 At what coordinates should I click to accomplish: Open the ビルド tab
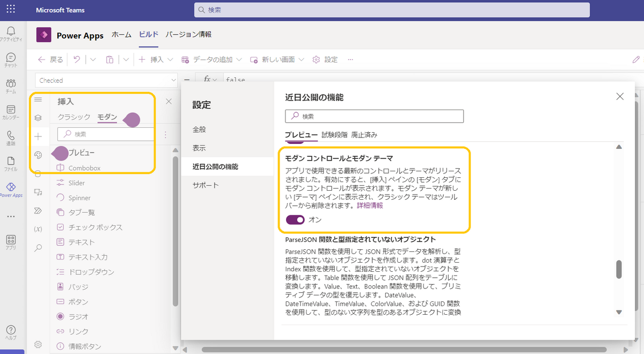click(x=149, y=34)
